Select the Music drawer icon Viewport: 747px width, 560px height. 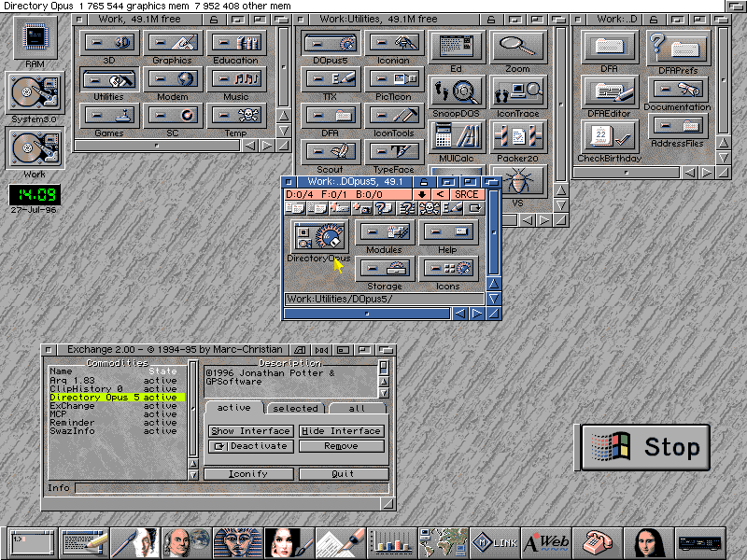coord(236,79)
